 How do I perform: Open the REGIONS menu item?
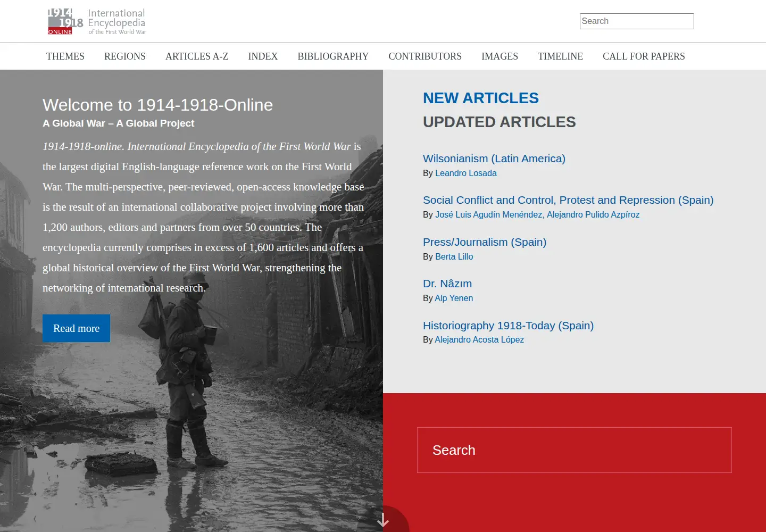coord(125,56)
